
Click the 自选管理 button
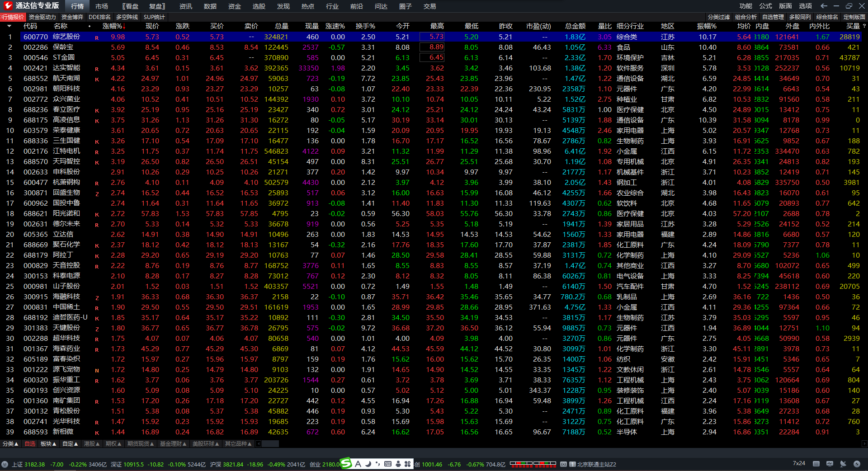point(773,17)
